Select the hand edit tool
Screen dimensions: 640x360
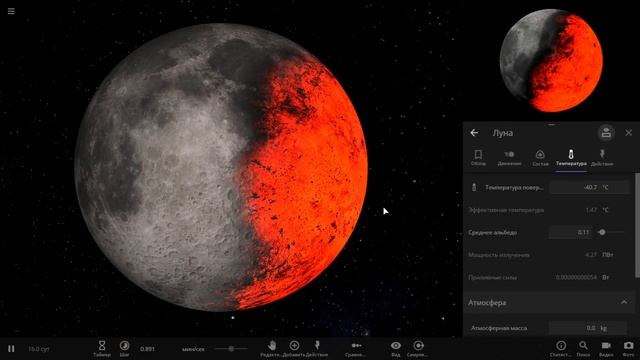pyautogui.click(x=272, y=349)
